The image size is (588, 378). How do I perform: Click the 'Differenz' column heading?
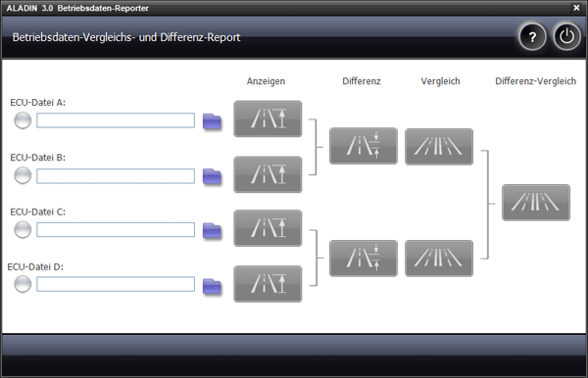362,81
